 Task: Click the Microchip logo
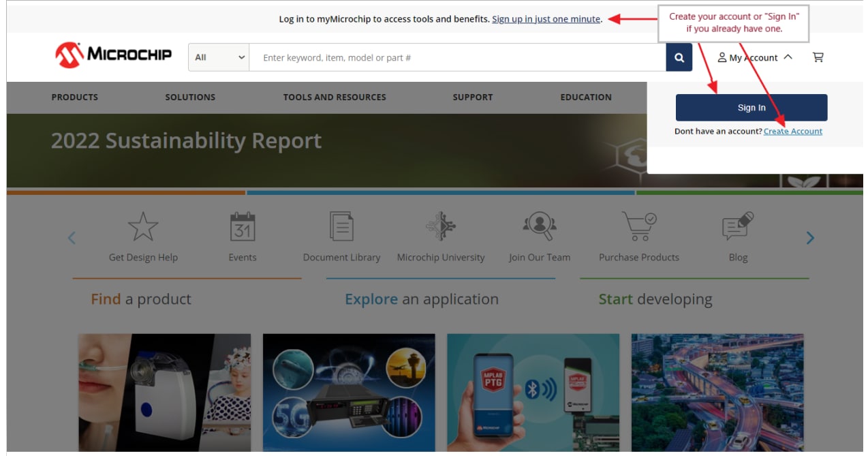(x=112, y=55)
